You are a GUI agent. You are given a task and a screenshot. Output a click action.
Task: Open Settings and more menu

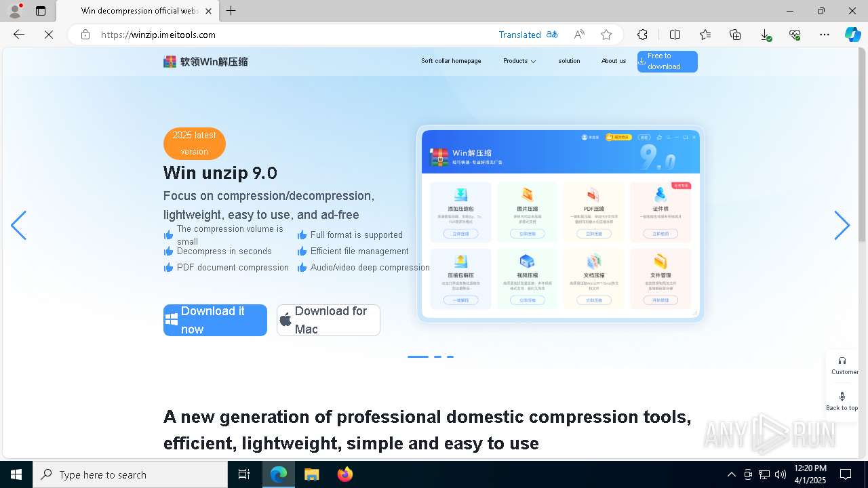825,35
